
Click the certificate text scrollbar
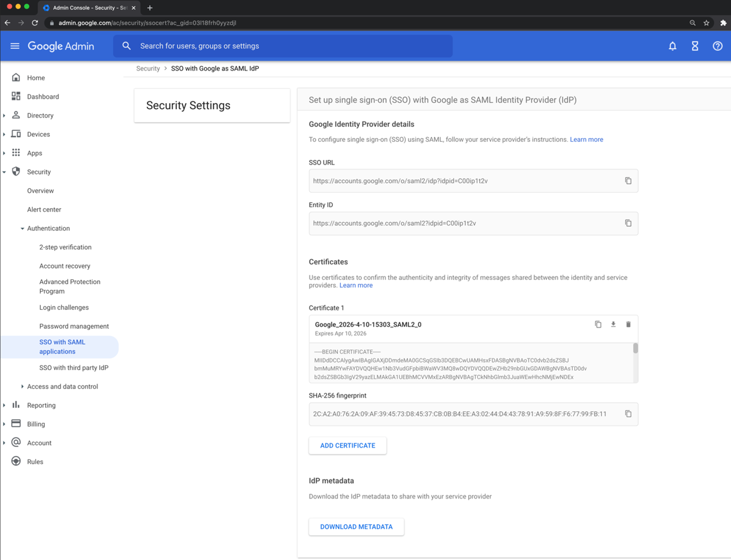[635, 349]
